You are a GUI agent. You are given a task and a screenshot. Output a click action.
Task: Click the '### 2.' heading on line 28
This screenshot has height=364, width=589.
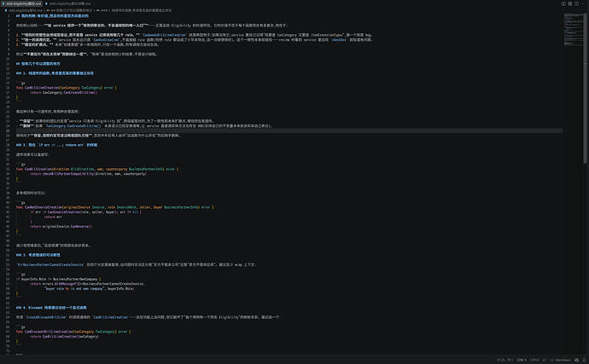[56, 145]
